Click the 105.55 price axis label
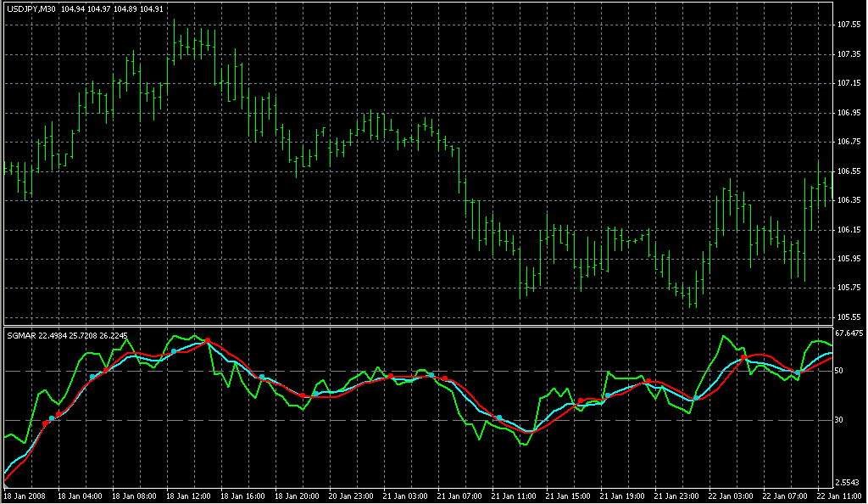This screenshot has height=504, width=868. click(x=849, y=317)
